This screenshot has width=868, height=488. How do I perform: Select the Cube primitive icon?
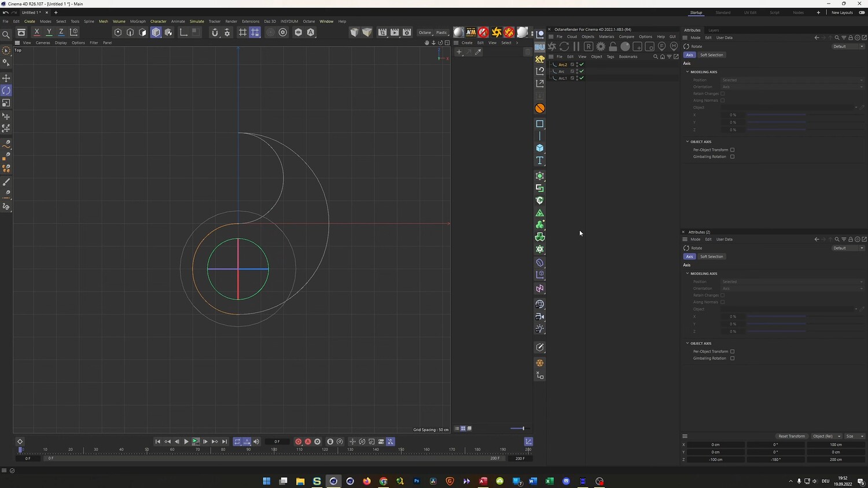tap(540, 148)
